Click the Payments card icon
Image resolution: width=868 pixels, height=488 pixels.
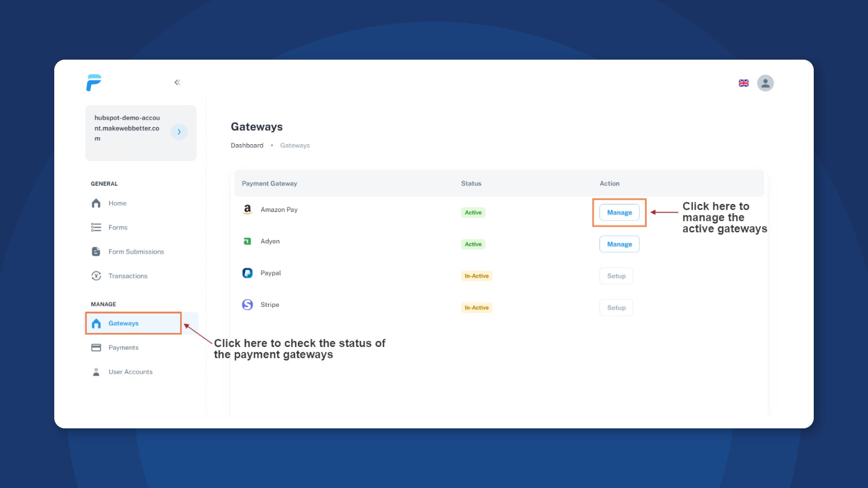96,348
